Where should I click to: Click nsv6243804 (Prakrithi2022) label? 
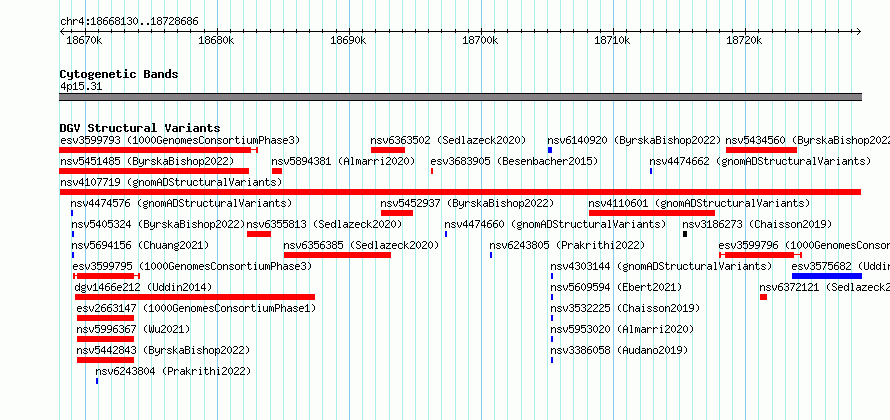(173, 371)
